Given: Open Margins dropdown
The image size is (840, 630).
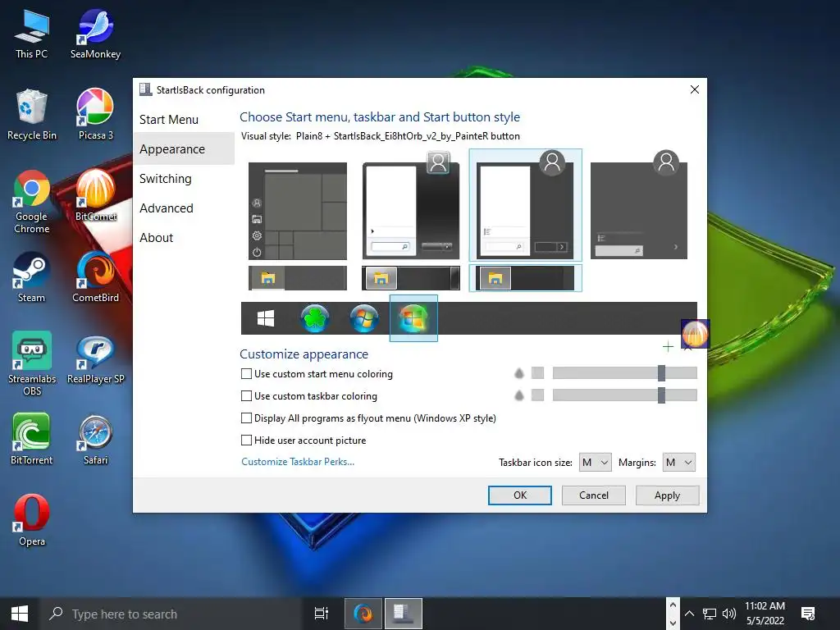Looking at the screenshot, I should 678,463.
